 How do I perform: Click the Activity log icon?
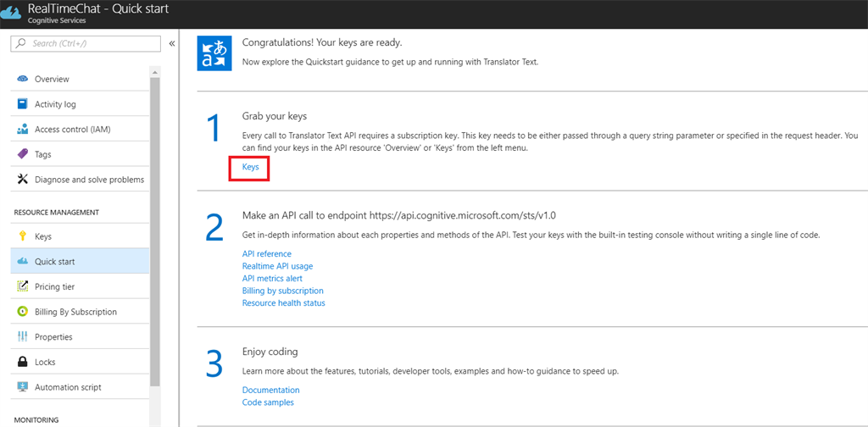(x=23, y=104)
